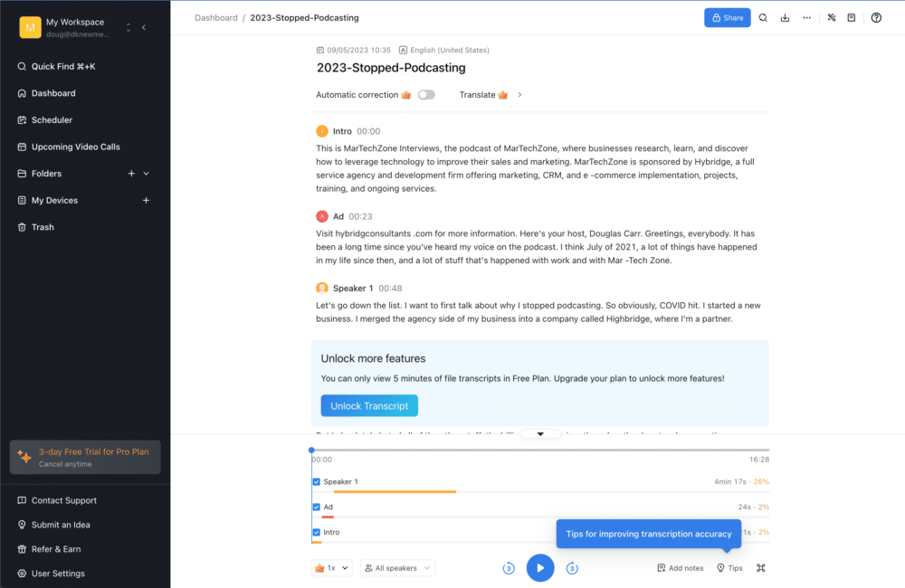Toggle the Automatic correction switch

click(425, 94)
